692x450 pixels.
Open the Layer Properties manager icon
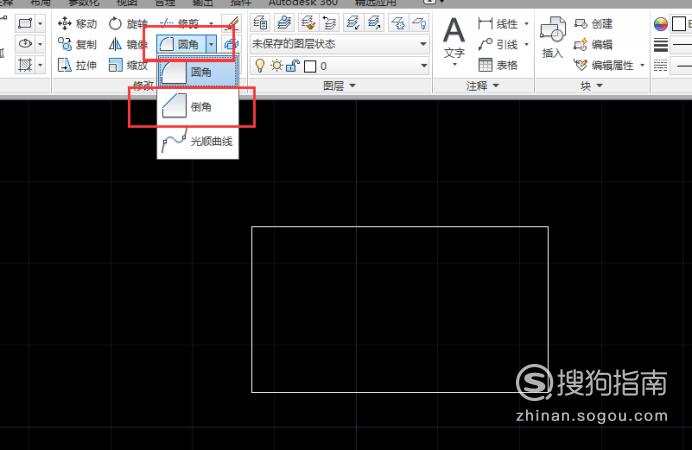point(261,22)
